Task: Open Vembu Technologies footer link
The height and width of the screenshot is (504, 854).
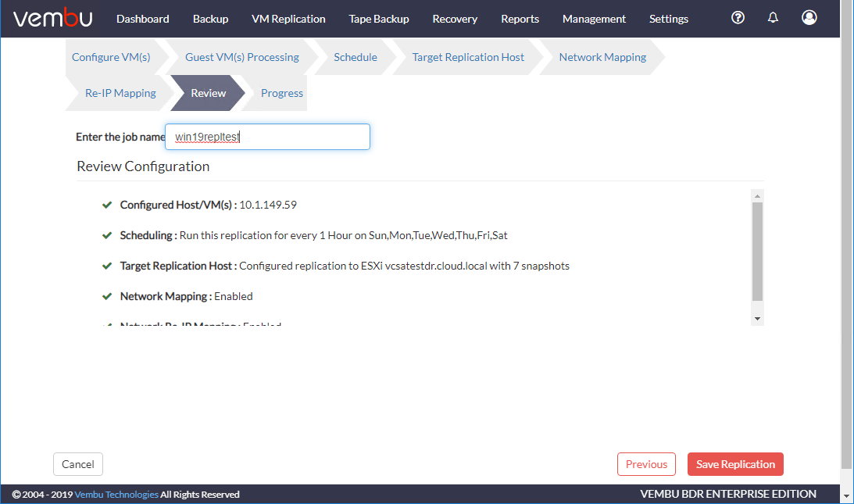Action: tap(116, 494)
